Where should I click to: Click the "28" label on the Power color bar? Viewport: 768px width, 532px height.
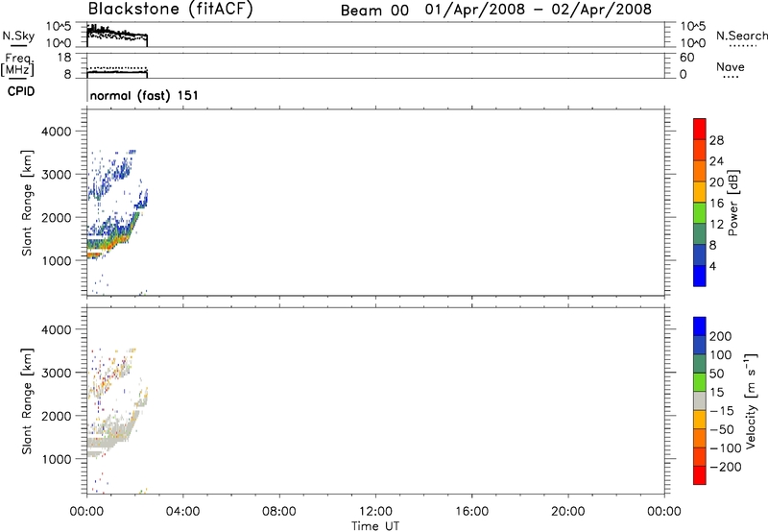716,140
